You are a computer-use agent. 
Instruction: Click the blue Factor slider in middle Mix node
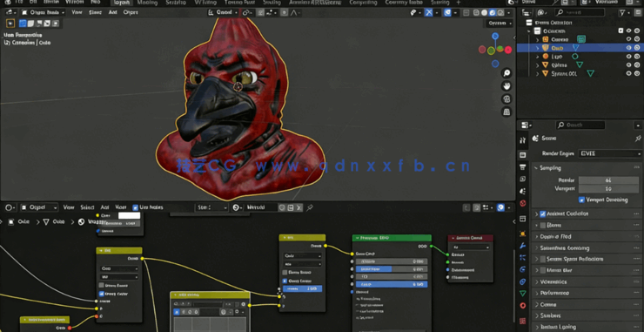coord(302,288)
